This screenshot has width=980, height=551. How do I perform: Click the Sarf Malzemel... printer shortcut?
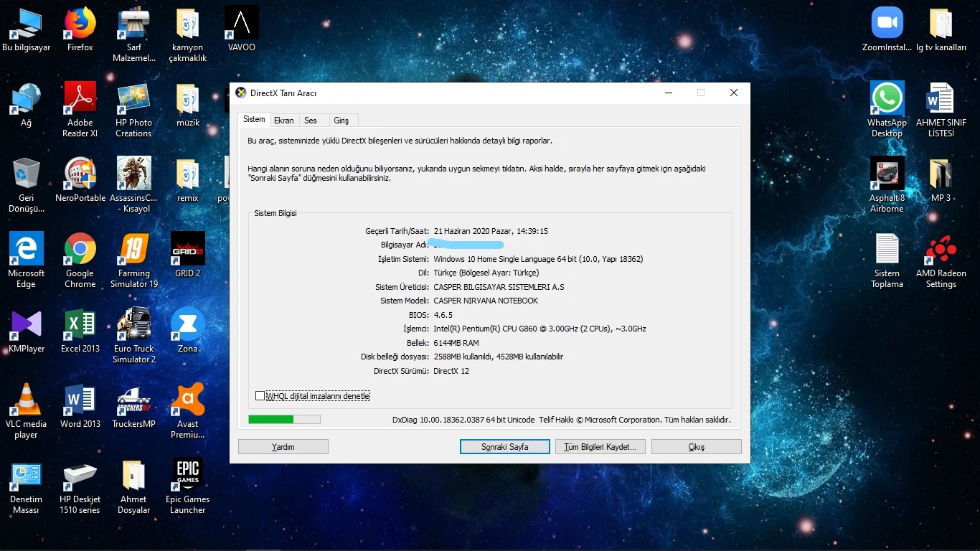coord(134,36)
